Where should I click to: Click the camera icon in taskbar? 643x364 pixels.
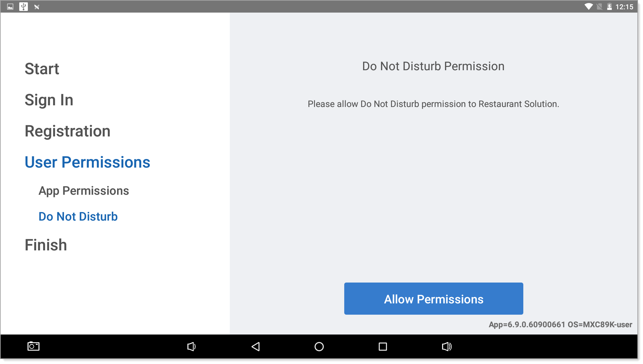coord(33,347)
